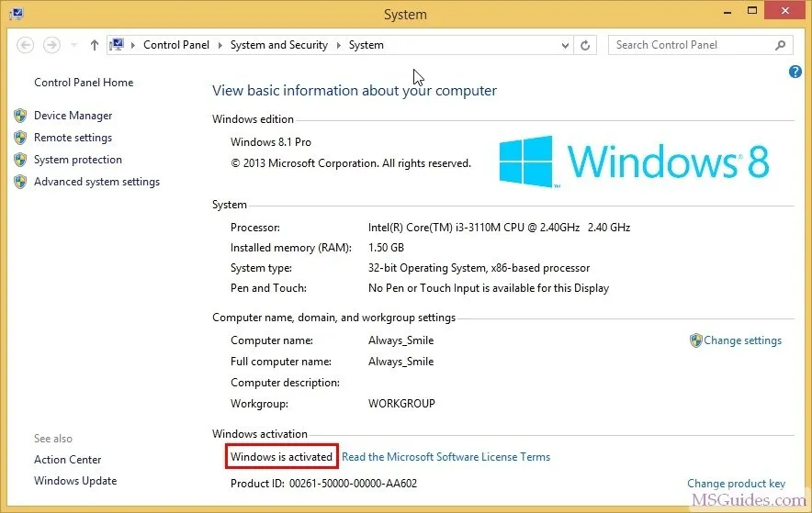The width and height of the screenshot is (812, 513).
Task: Click the WORKGROUP value
Action: point(401,404)
